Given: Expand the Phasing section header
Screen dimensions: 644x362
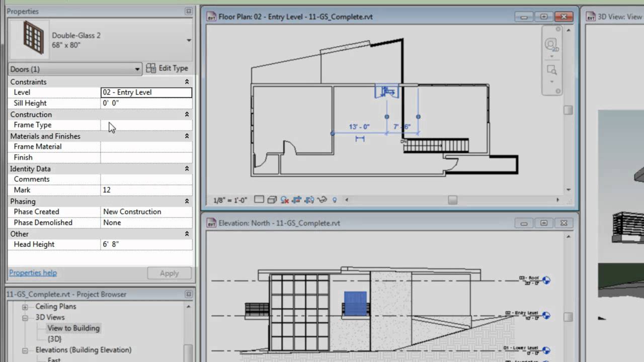Looking at the screenshot, I should (187, 201).
